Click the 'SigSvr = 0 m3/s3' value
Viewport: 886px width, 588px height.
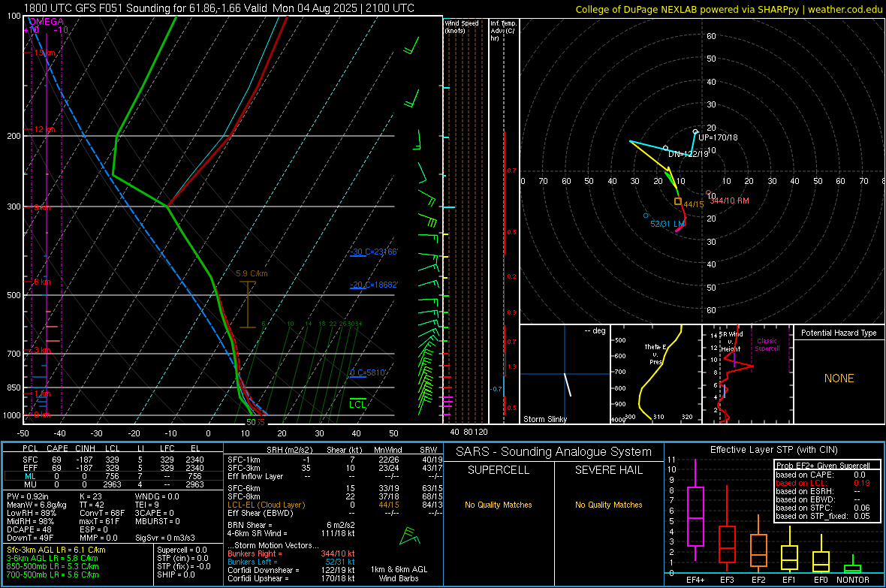pos(165,538)
